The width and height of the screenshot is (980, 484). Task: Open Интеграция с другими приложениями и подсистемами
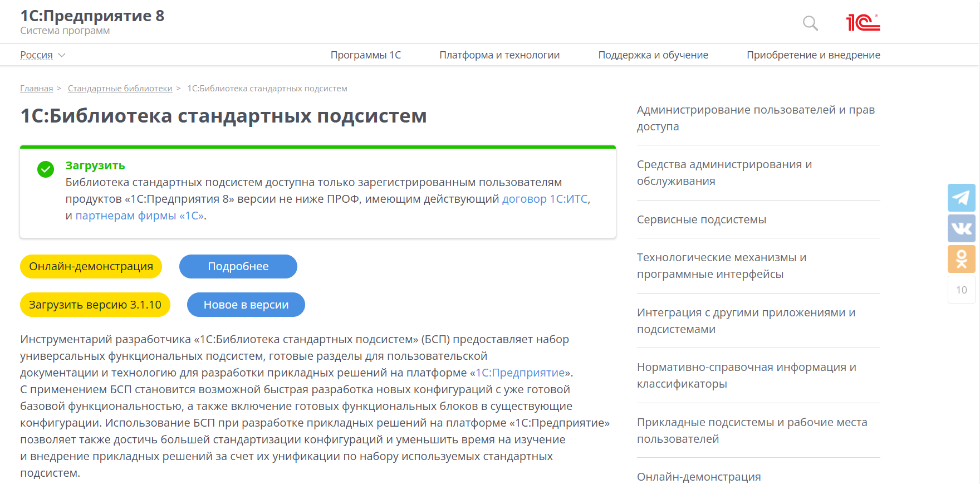(x=746, y=321)
